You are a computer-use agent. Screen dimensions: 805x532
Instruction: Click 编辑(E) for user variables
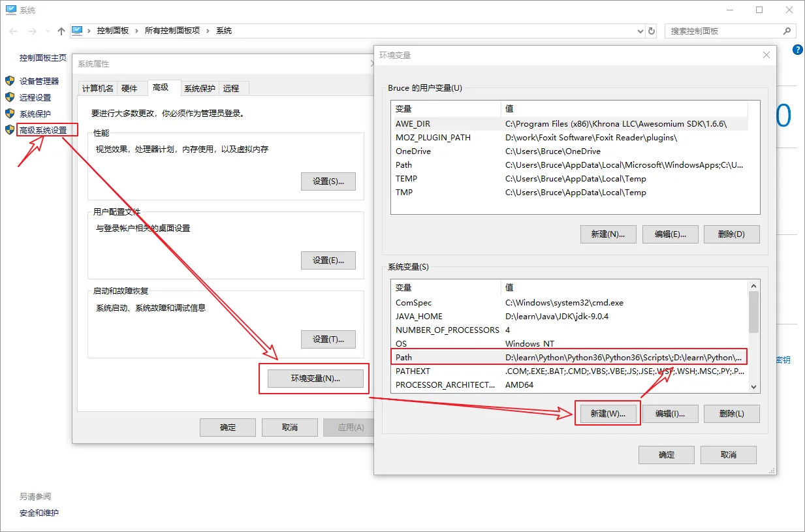pos(670,234)
